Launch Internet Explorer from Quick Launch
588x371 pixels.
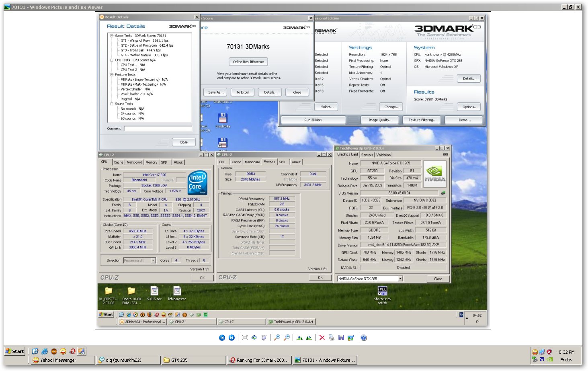tap(45, 351)
